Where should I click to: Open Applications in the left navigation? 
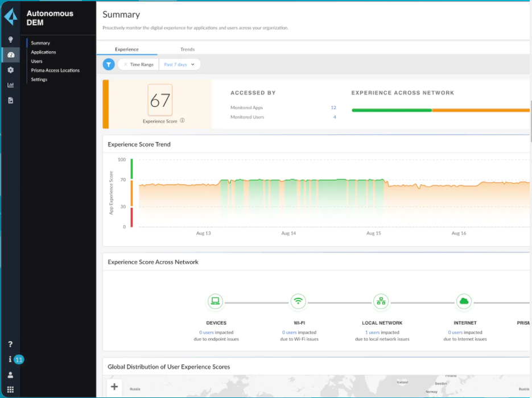pos(43,52)
